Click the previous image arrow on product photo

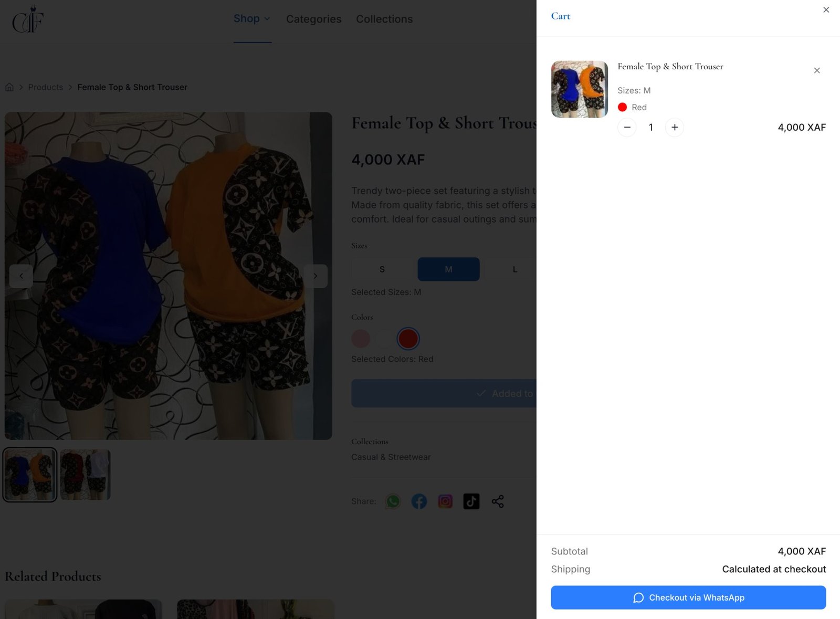21,276
